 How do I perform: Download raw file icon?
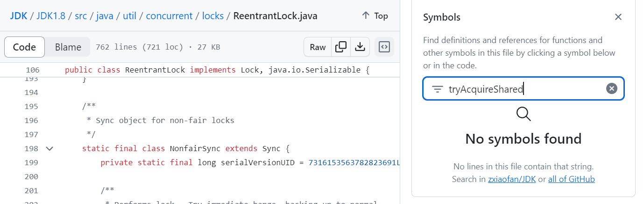click(x=360, y=47)
